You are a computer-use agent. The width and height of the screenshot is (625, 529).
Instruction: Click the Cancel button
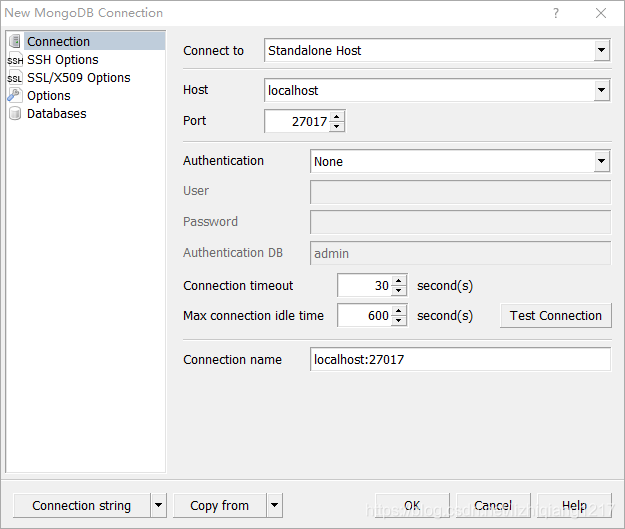tap(493, 505)
